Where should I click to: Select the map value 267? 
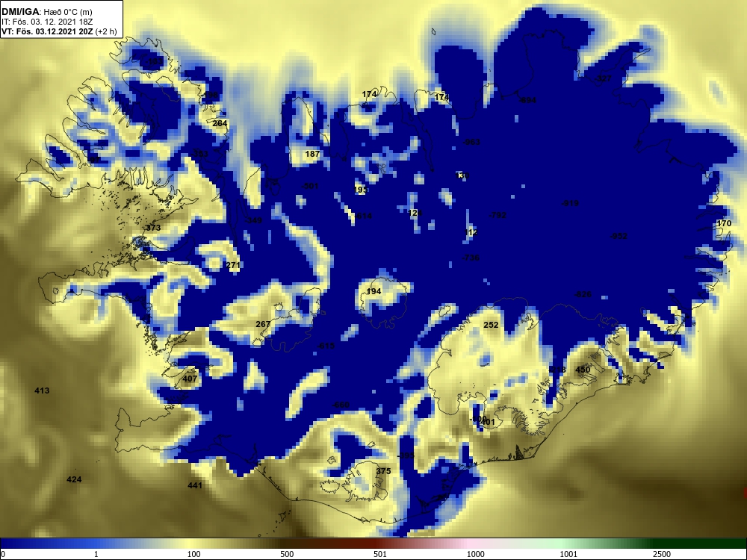263,324
